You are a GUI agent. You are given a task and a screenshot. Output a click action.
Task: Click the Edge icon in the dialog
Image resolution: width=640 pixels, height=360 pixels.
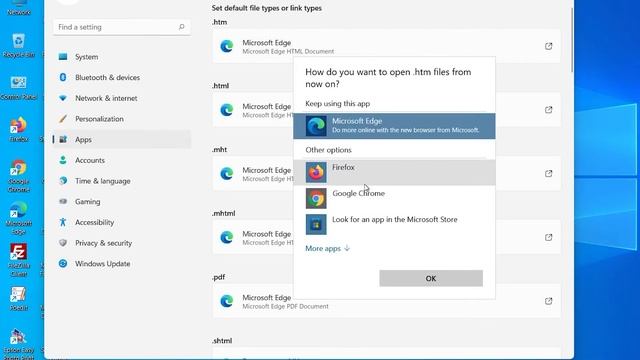(x=316, y=126)
